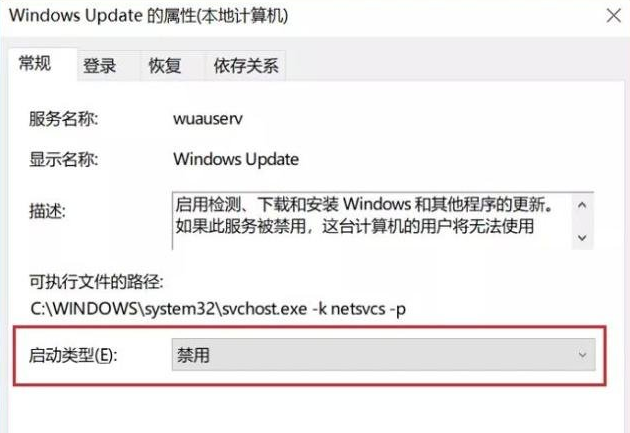630x433 pixels.
Task: Click the 显示名称 label
Action: coord(63,159)
